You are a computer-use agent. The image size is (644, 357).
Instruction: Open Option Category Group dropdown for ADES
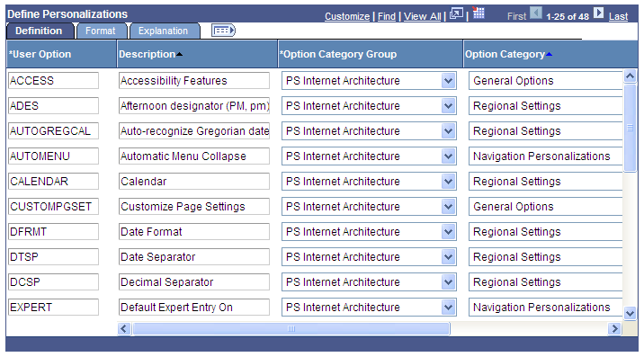(x=449, y=106)
